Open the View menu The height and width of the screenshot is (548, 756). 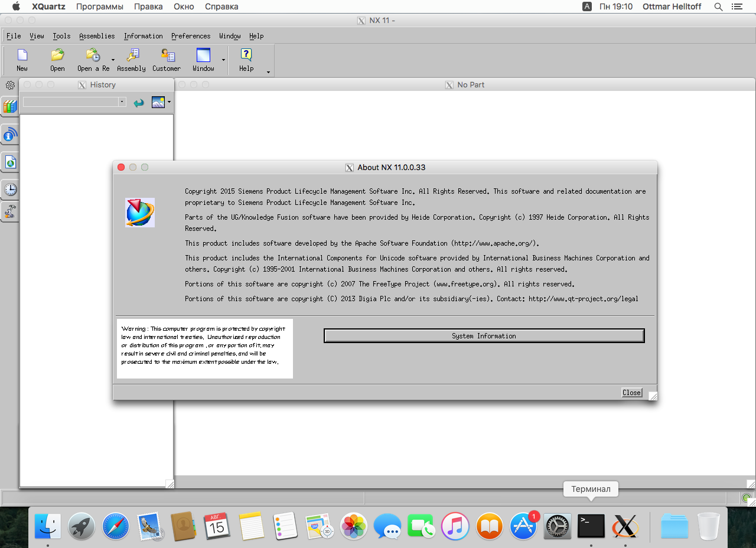[37, 36]
